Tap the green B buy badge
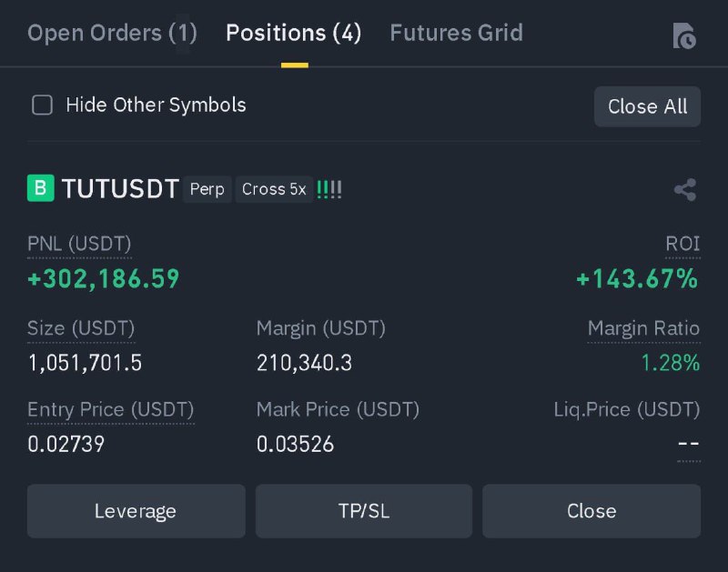Viewport: 728px width, 572px height. 41,188
